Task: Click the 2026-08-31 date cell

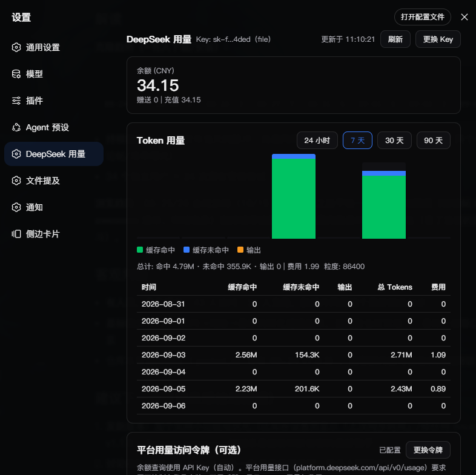Action: [163, 304]
